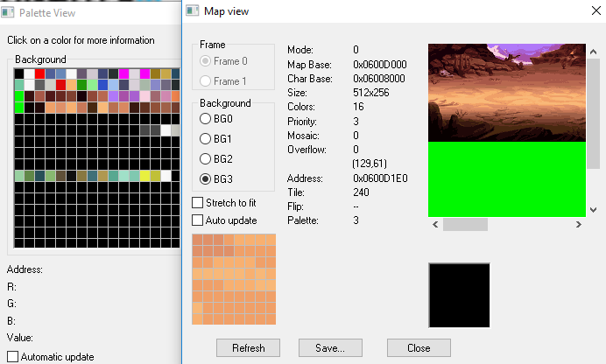Close the Map view window using X
This screenshot has height=364, width=606.
click(585, 12)
